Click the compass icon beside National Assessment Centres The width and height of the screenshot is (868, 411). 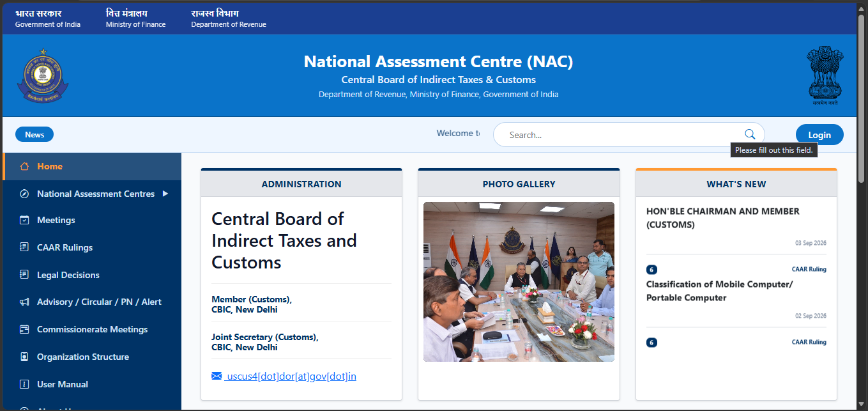(24, 194)
